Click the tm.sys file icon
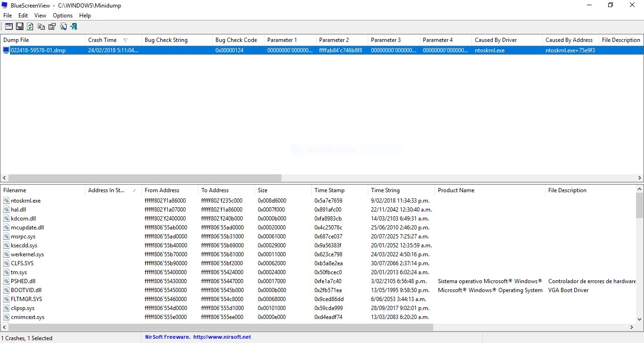644x343 pixels. 6,272
